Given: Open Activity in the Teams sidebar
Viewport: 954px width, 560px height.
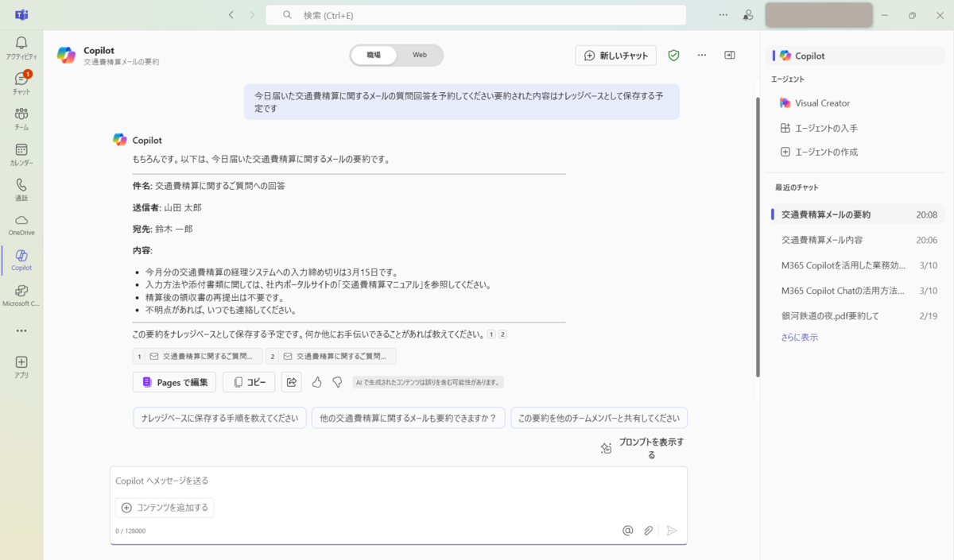Looking at the screenshot, I should pyautogui.click(x=21, y=48).
